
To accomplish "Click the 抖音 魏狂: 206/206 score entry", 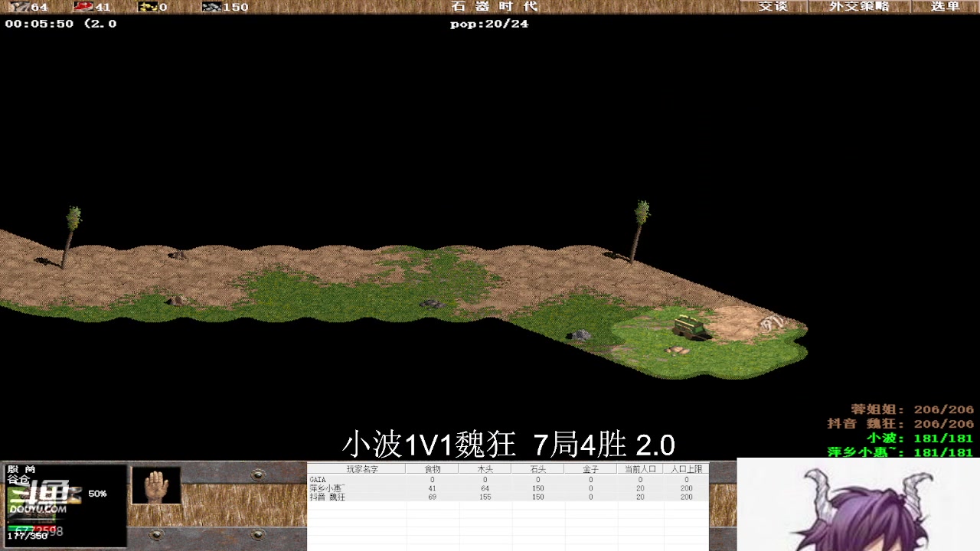I will click(901, 424).
